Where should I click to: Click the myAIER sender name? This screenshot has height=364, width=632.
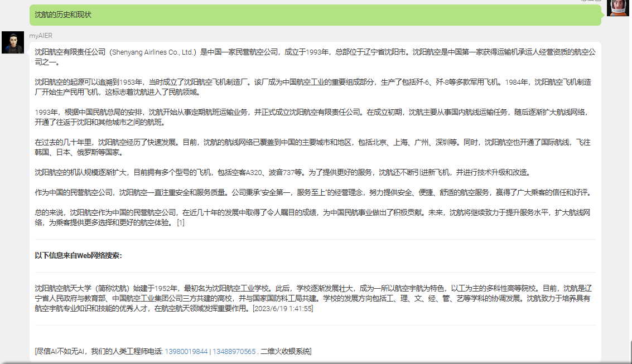41,36
